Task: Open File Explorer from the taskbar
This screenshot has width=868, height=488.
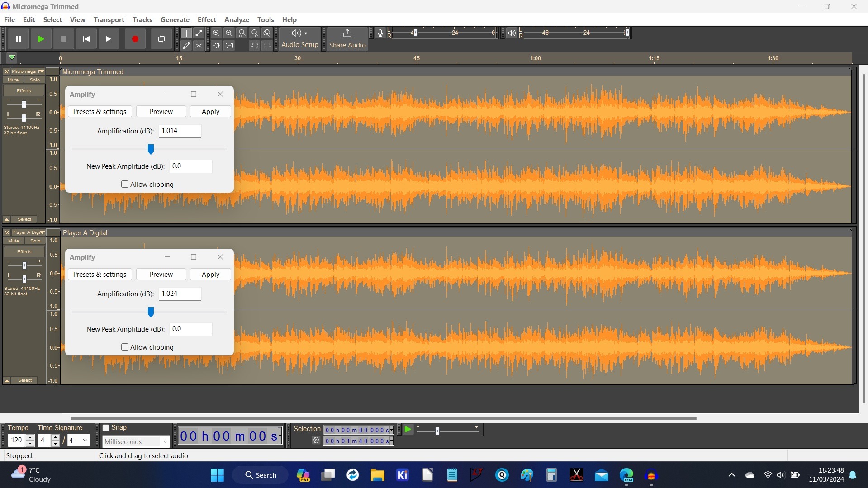Action: (377, 475)
